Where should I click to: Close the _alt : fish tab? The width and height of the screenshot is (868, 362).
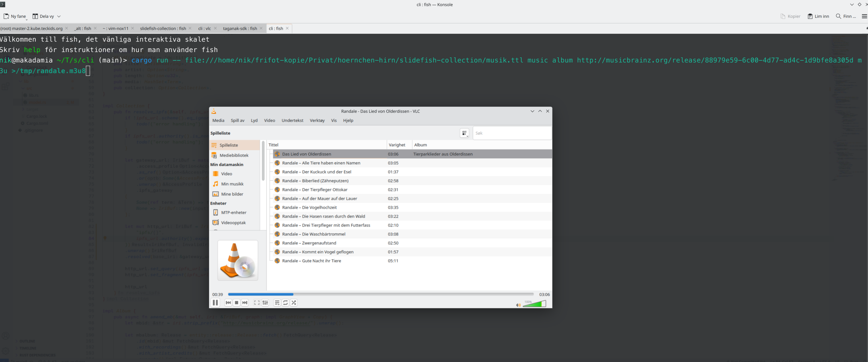point(95,28)
